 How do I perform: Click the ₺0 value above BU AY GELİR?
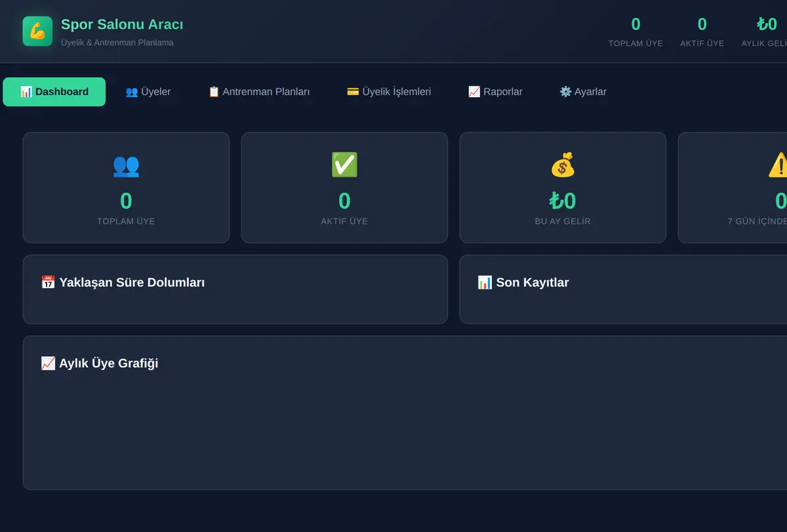click(563, 201)
